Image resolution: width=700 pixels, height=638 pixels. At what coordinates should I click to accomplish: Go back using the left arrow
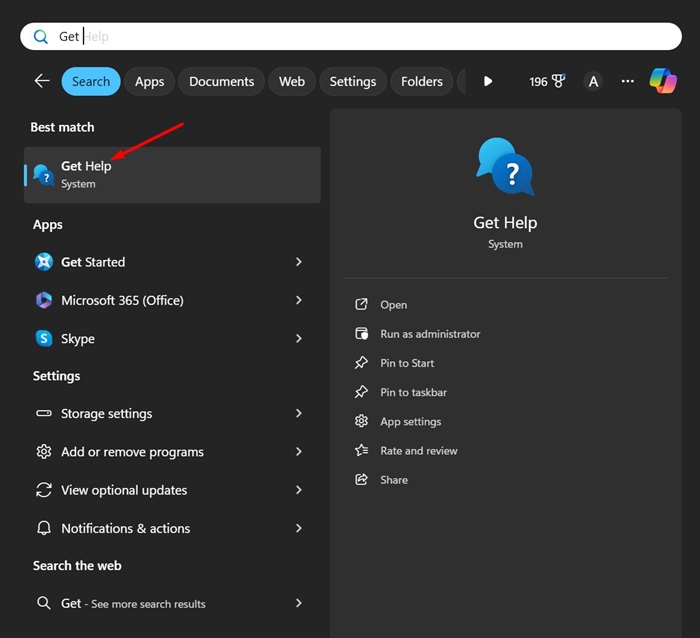click(x=42, y=81)
